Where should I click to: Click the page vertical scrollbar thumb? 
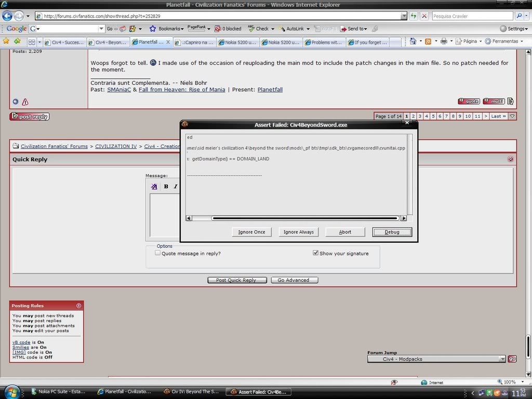(x=528, y=347)
